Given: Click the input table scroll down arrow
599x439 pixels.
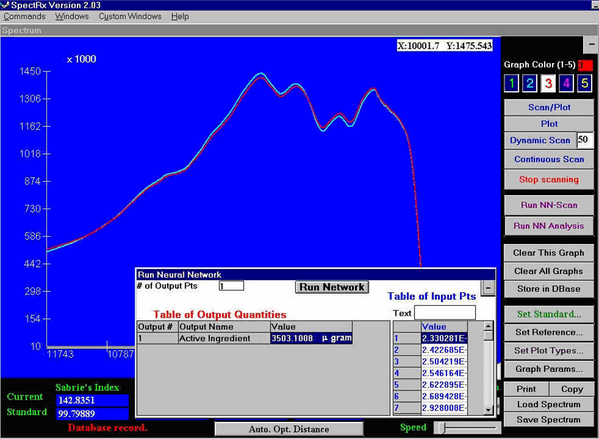Looking at the screenshot, I should [488, 410].
